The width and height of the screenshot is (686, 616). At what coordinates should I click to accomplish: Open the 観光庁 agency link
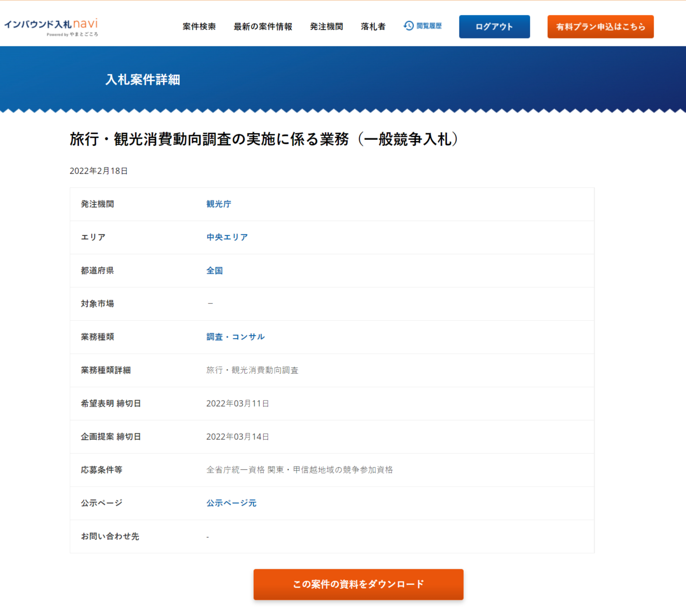coord(219,204)
